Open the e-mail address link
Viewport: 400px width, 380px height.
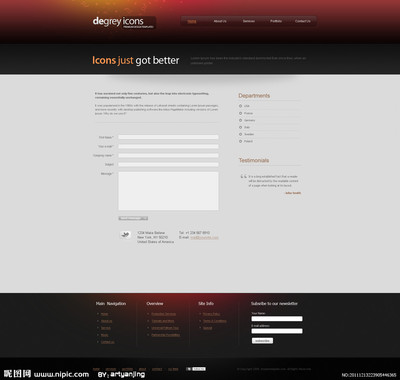(x=204, y=238)
